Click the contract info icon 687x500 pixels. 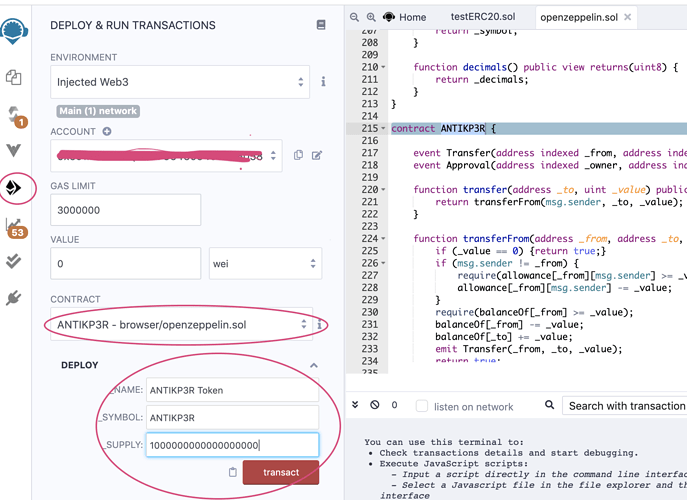319,325
